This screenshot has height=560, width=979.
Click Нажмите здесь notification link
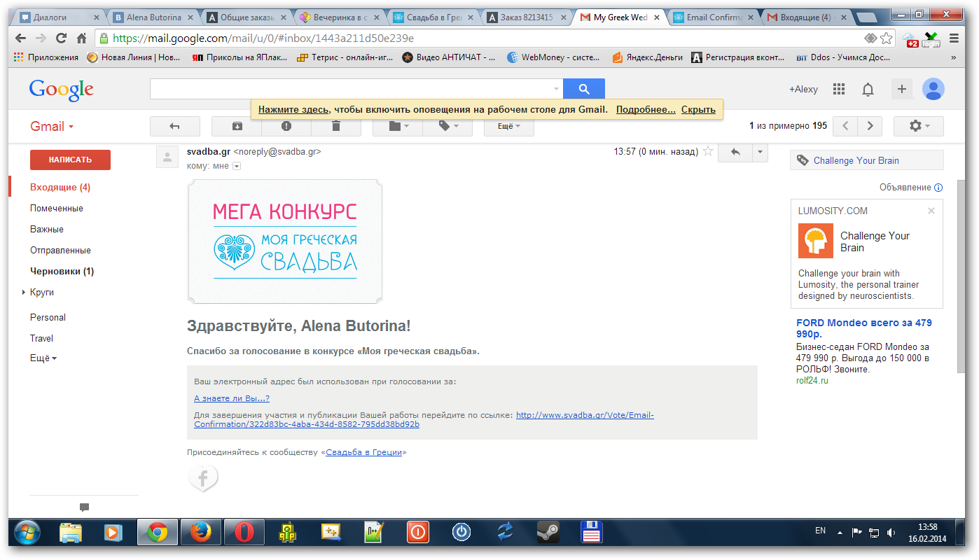293,109
